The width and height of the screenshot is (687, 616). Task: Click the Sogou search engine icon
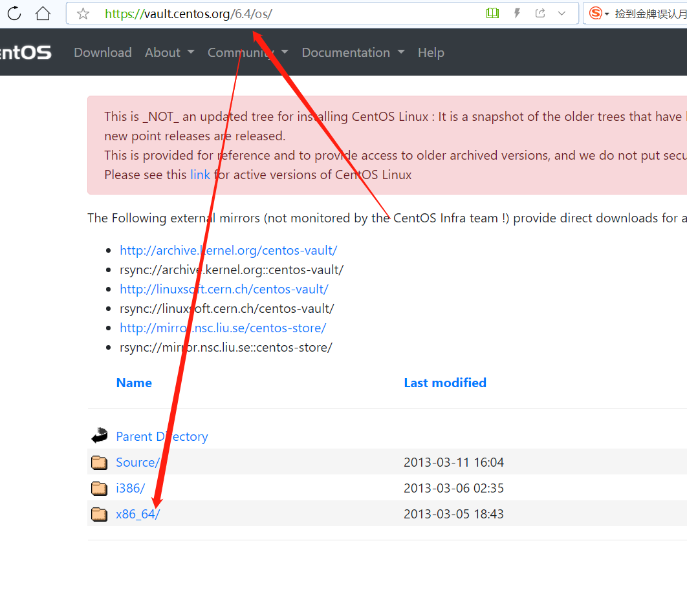point(595,13)
